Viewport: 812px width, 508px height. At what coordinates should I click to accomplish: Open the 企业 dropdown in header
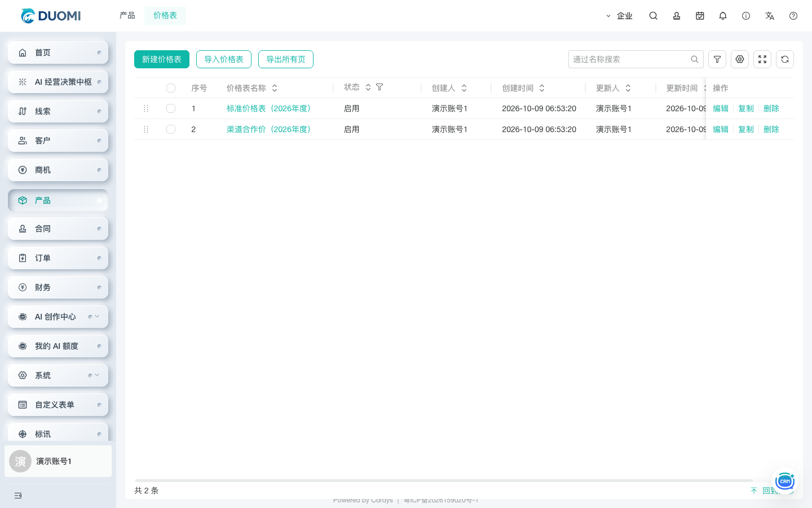click(619, 16)
